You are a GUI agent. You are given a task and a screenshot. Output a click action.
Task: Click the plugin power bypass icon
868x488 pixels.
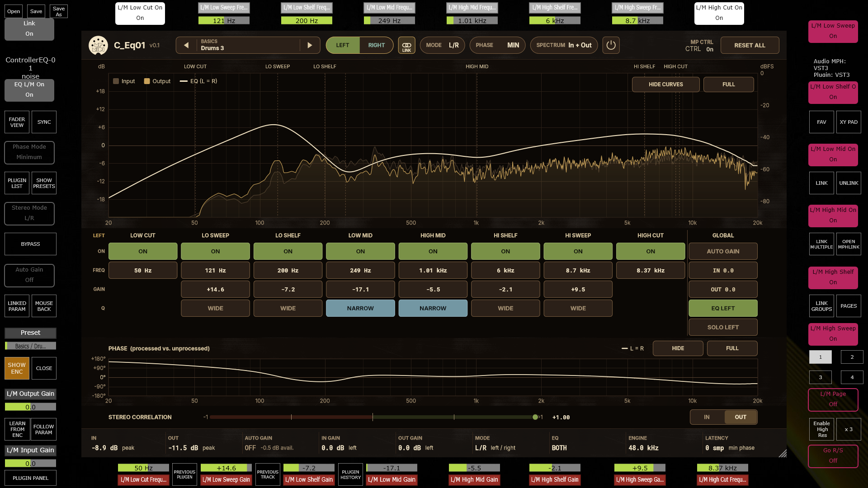[x=611, y=45]
